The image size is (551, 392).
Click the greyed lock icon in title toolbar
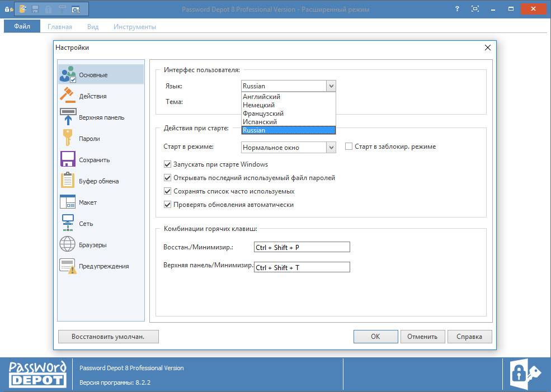(x=49, y=9)
